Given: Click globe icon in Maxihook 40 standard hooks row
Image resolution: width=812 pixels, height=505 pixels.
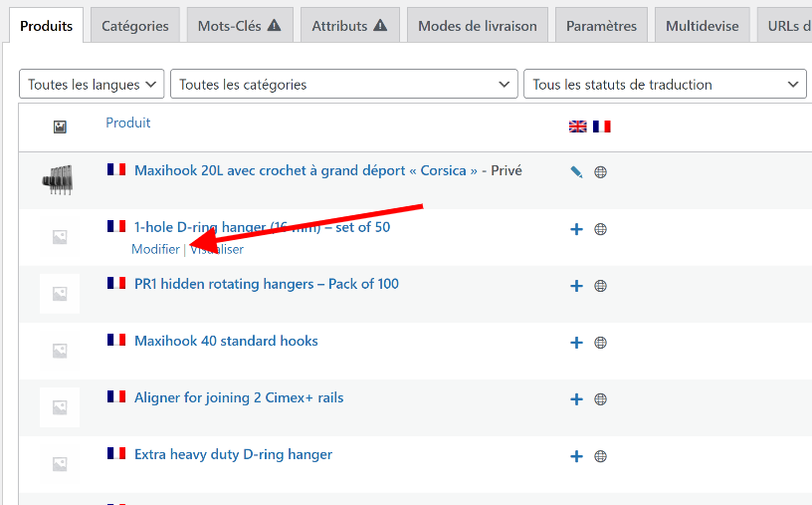Looking at the screenshot, I should (x=600, y=343).
